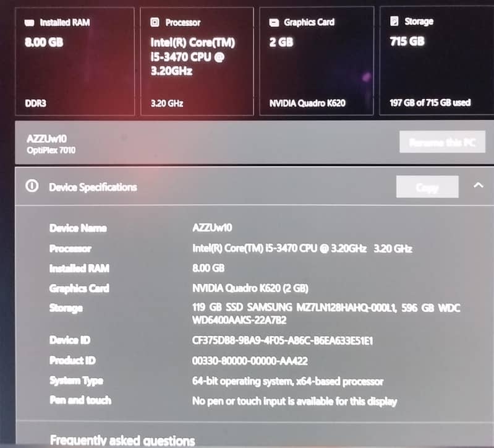This screenshot has width=494, height=448.
Task: Click the 3.20 GHz text in Processor card
Action: 167,103
